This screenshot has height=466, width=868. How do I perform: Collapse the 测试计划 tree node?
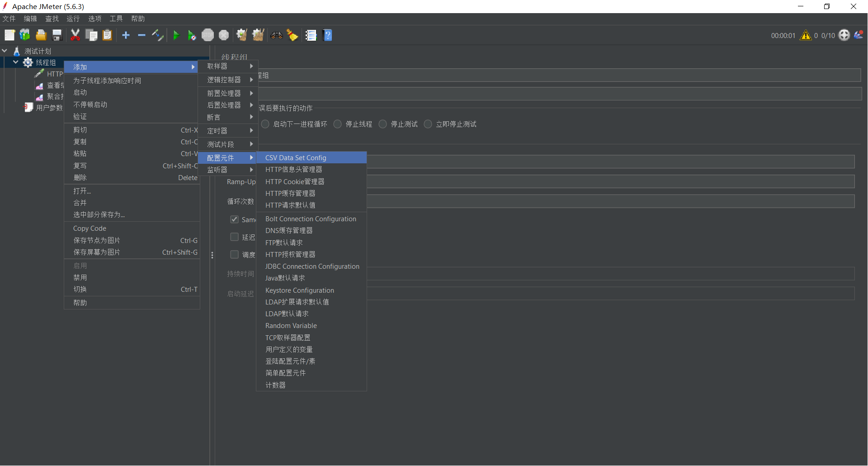[x=5, y=51]
